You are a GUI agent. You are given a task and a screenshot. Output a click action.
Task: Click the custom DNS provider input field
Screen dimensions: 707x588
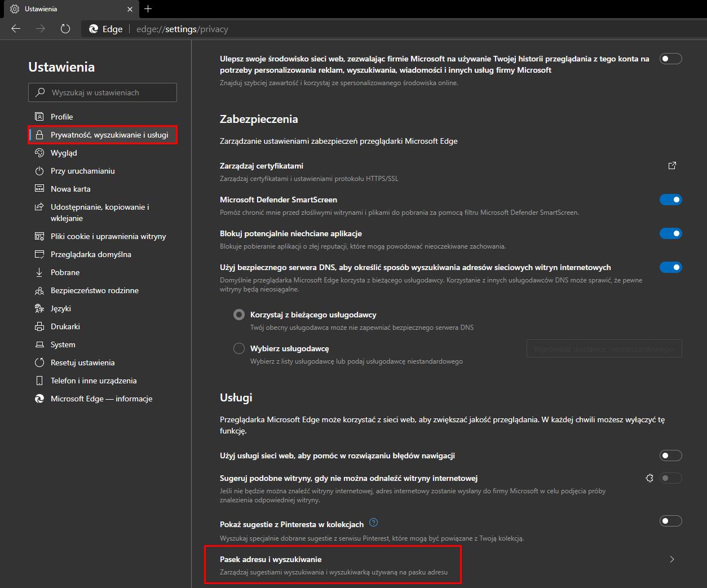click(x=604, y=348)
